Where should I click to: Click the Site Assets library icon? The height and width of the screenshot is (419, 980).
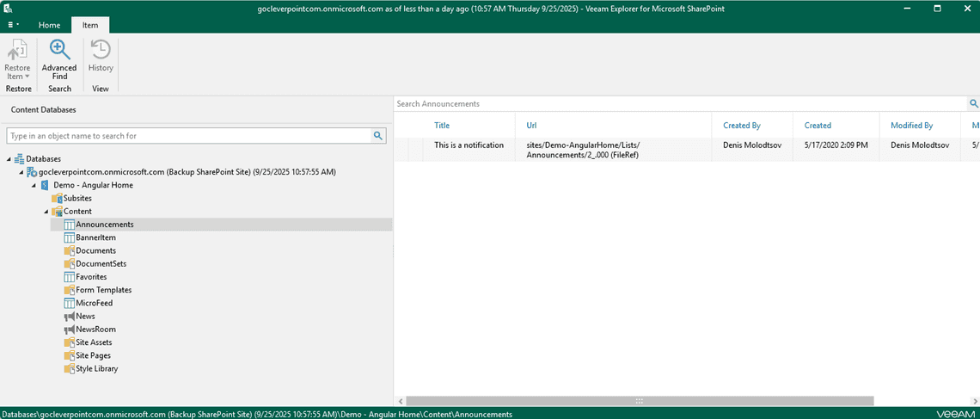click(70, 342)
